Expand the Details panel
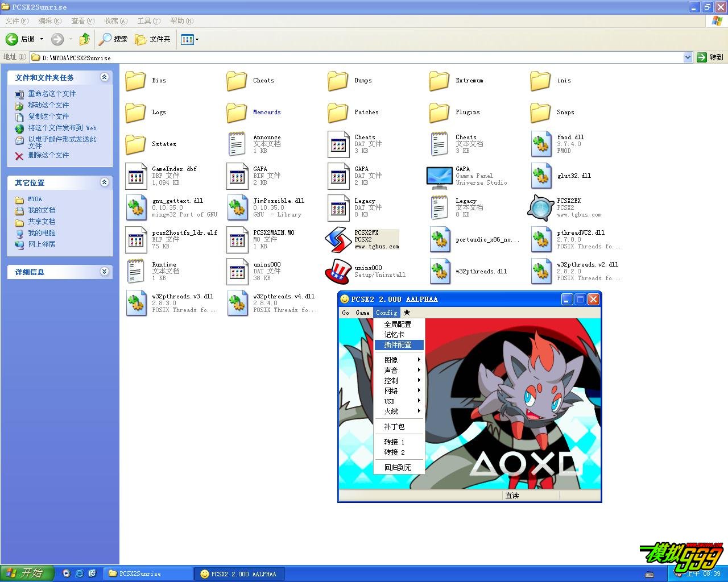The image size is (728, 582). [104, 272]
